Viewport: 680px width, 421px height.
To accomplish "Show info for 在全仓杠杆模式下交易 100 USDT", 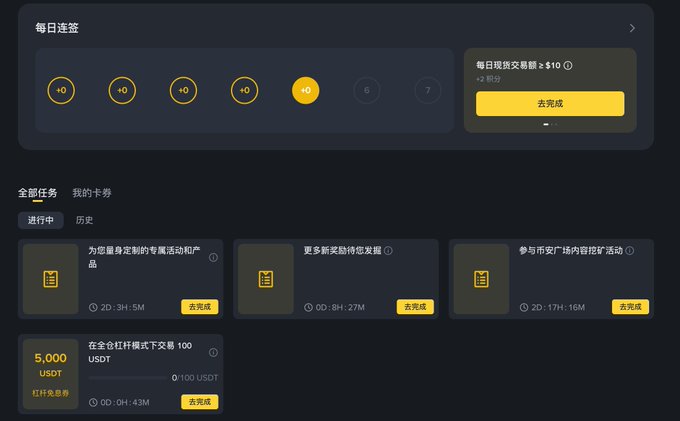I will (213, 352).
